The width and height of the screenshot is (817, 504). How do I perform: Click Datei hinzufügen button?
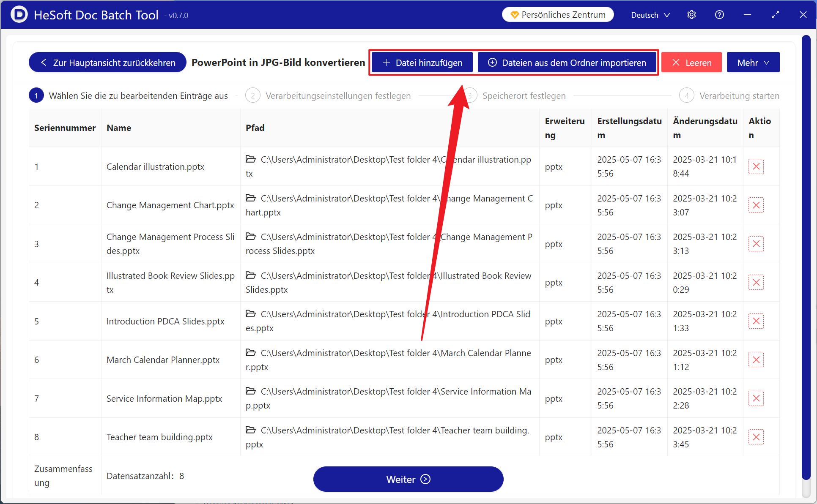coord(422,63)
